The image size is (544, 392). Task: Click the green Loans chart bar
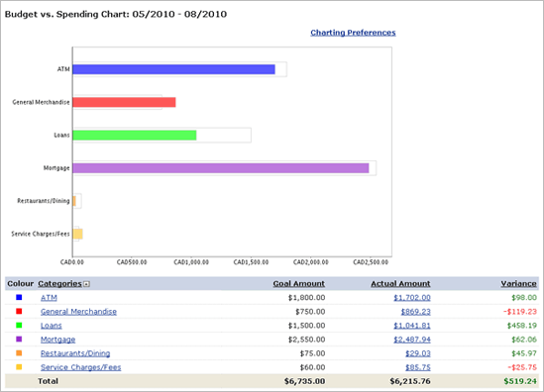point(135,136)
